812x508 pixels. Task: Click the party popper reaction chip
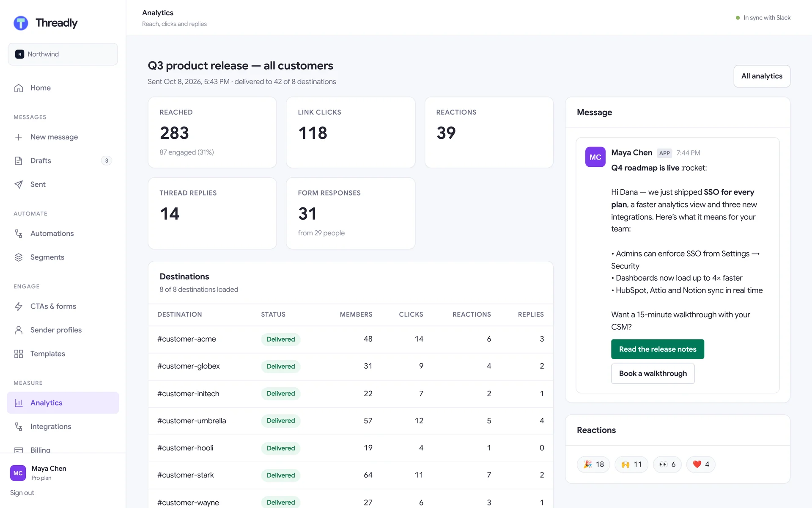point(593,464)
